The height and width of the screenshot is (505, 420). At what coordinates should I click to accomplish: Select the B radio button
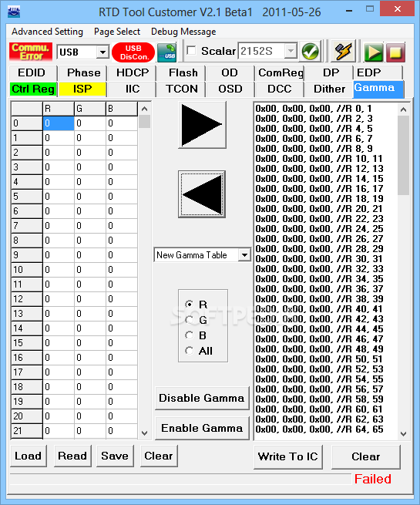click(x=190, y=335)
